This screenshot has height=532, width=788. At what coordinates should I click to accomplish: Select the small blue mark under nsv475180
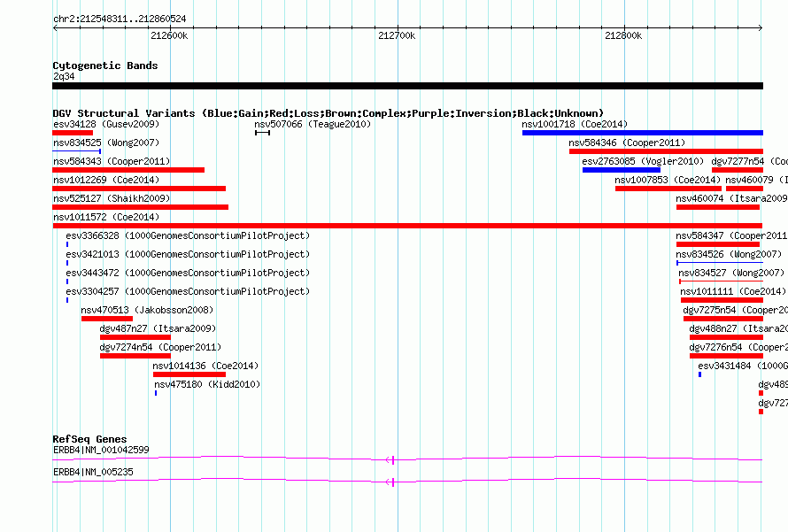(x=156, y=393)
